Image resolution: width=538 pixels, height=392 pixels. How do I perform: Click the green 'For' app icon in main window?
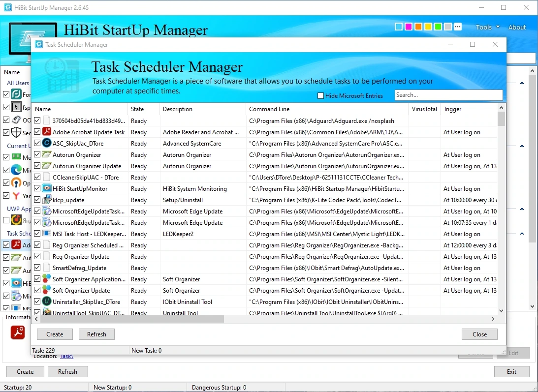click(16, 94)
